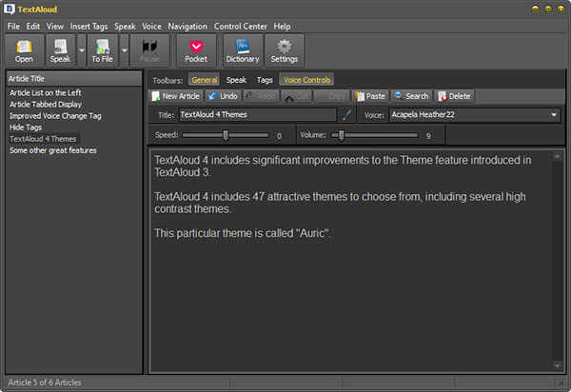
Task: Select article "Improved Voice Change Tag"
Action: tap(55, 116)
